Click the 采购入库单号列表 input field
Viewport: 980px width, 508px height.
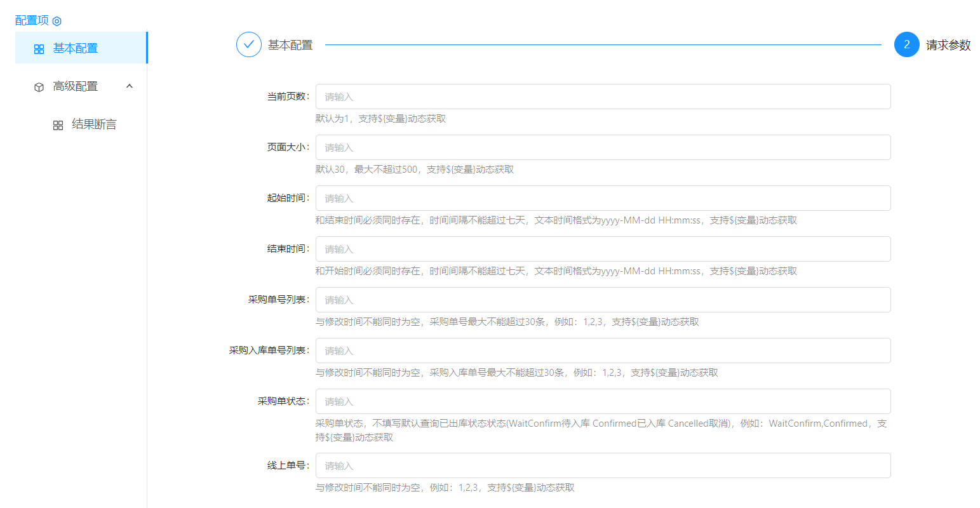(603, 351)
